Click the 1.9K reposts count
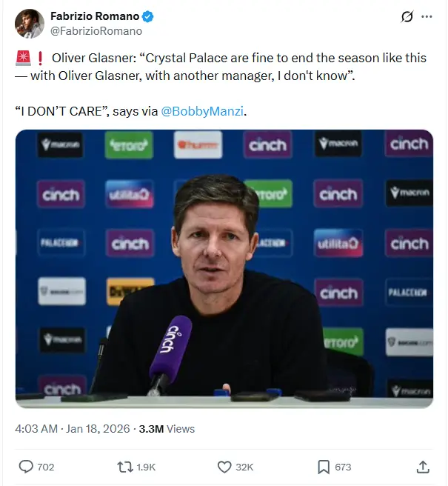Screen dimensions: 448x486 point(147,467)
